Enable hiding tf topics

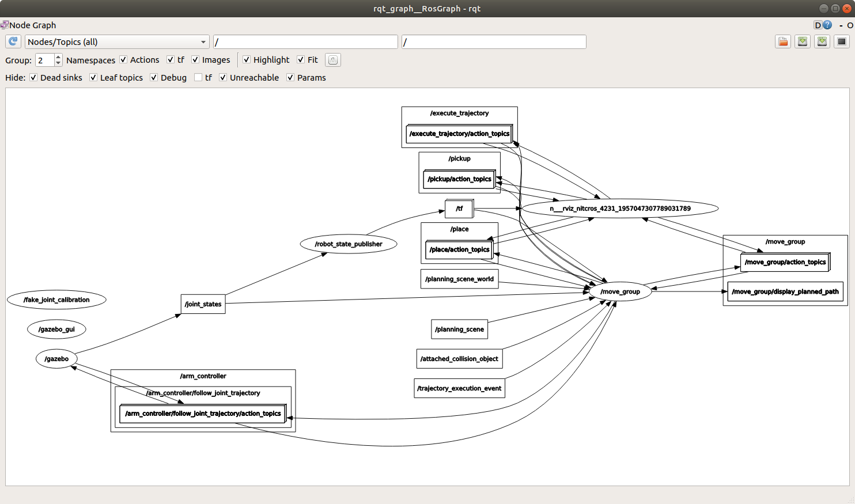coord(199,78)
